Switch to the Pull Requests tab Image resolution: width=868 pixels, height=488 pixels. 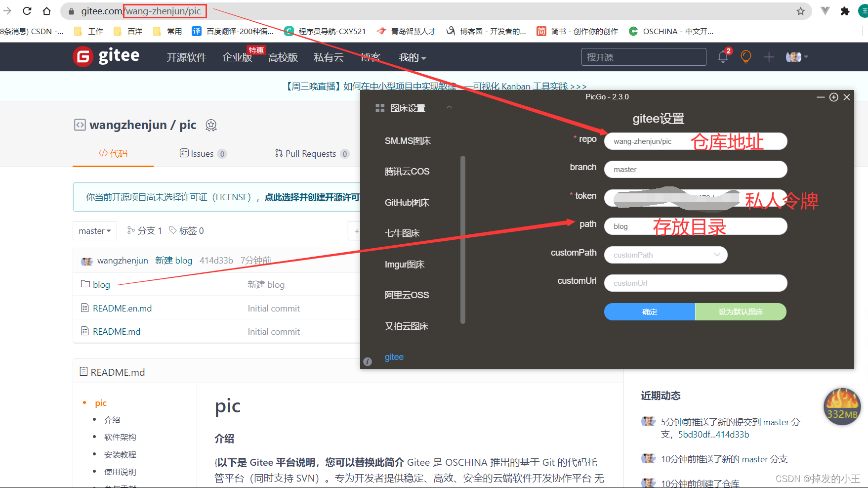point(312,153)
